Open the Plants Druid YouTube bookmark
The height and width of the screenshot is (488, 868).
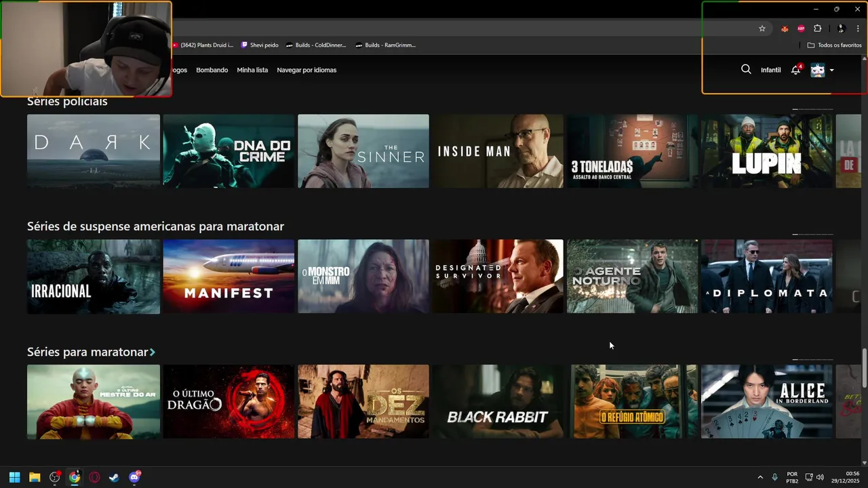click(x=203, y=45)
